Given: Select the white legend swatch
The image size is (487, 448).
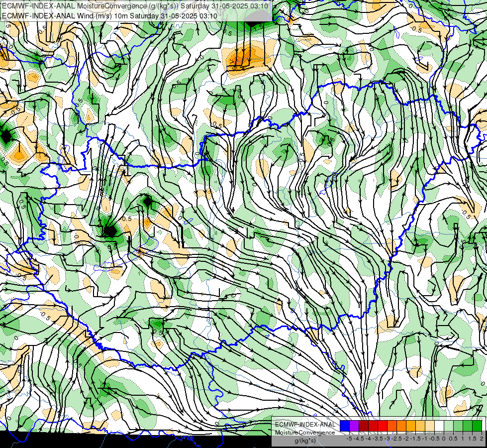Looking at the screenshot, I should tap(439, 426).
